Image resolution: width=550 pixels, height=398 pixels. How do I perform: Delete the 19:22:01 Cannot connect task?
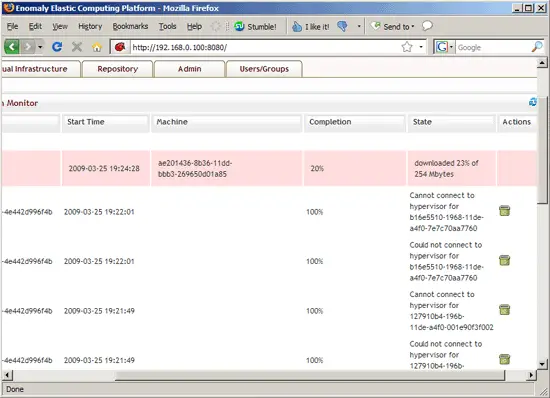(504, 211)
